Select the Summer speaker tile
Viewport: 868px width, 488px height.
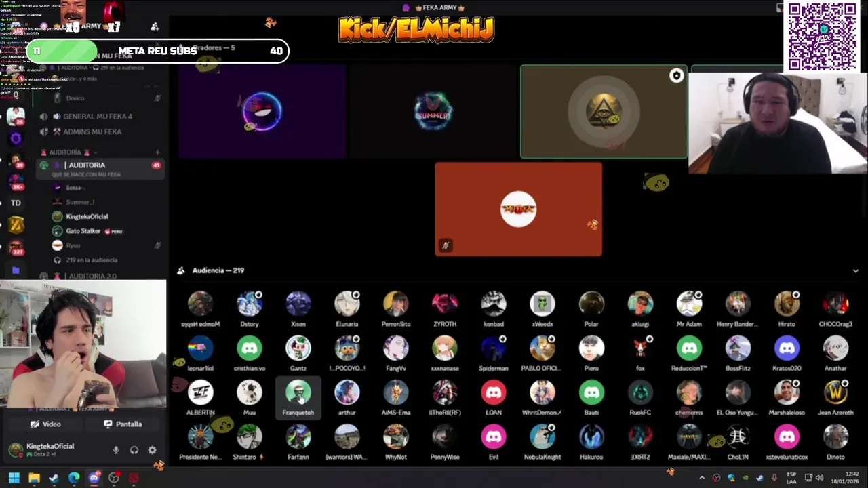[433, 112]
